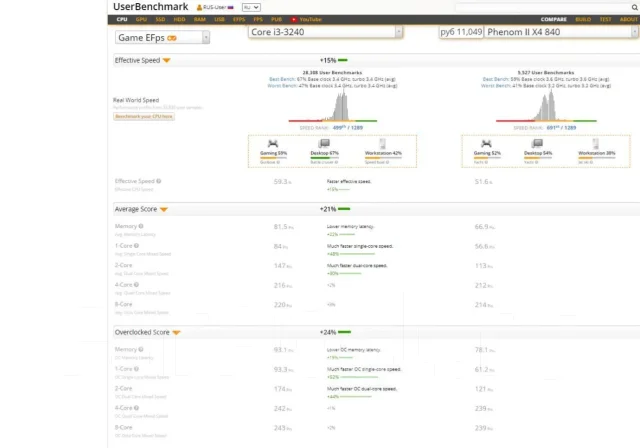The width and height of the screenshot is (640, 448).
Task: Click Best Bench link for Core i3-3240
Action: click(x=282, y=79)
